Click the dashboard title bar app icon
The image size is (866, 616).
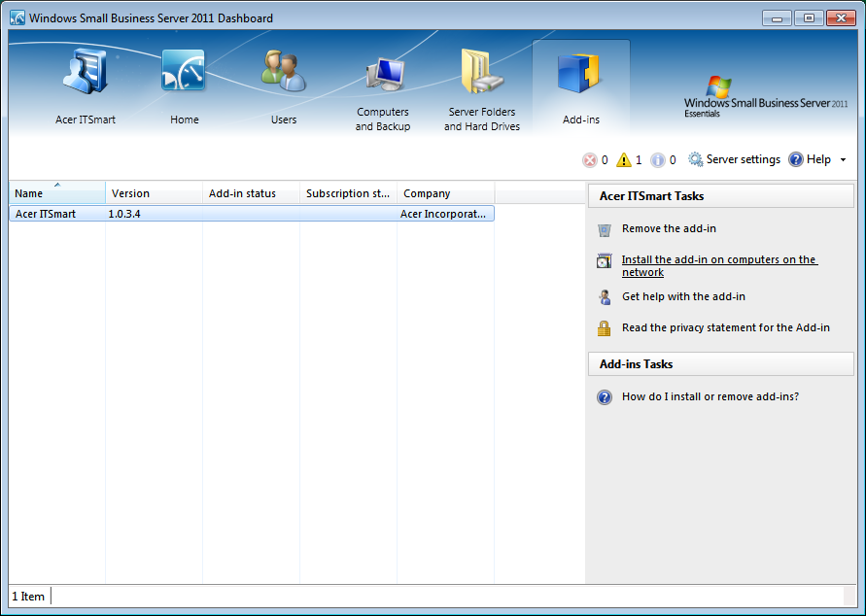click(17, 18)
